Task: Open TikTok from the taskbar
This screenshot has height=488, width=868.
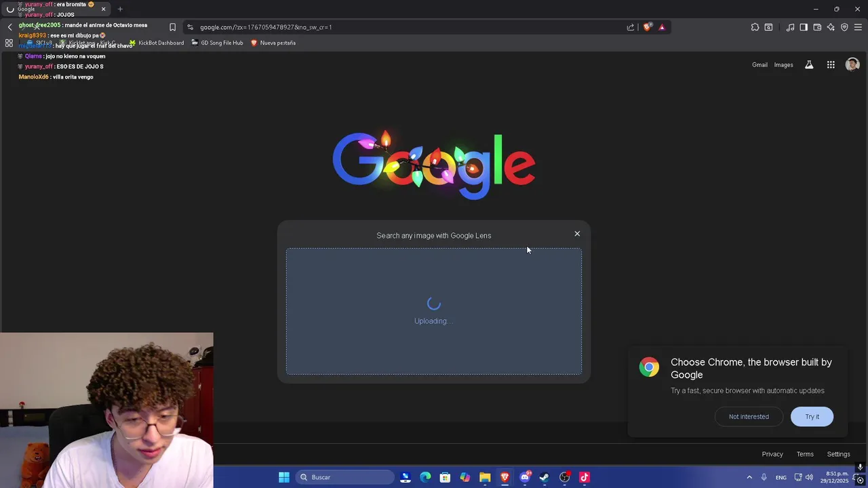Action: 585,477
